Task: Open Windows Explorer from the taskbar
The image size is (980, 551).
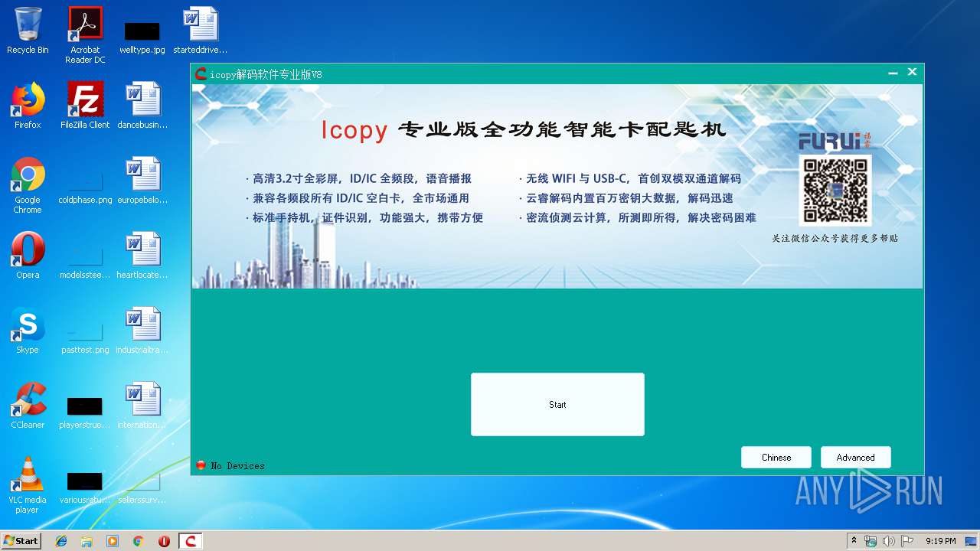Action: (87, 541)
